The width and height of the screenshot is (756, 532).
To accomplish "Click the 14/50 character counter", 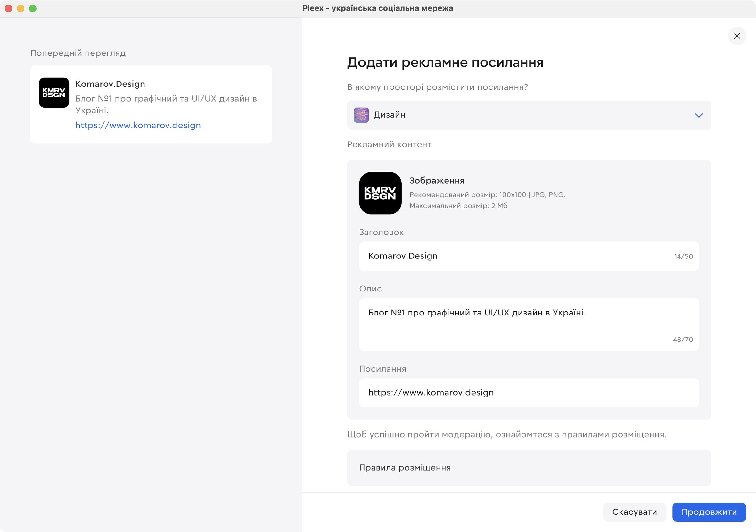I will pyautogui.click(x=683, y=257).
